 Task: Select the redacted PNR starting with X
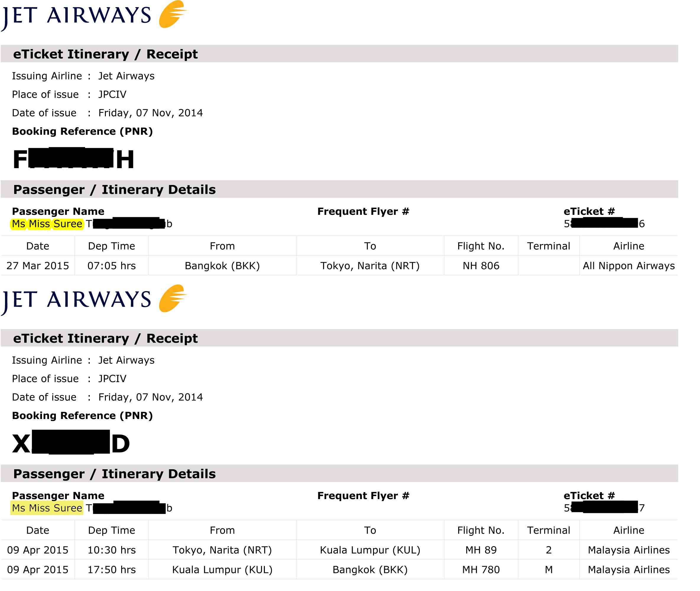tap(71, 442)
